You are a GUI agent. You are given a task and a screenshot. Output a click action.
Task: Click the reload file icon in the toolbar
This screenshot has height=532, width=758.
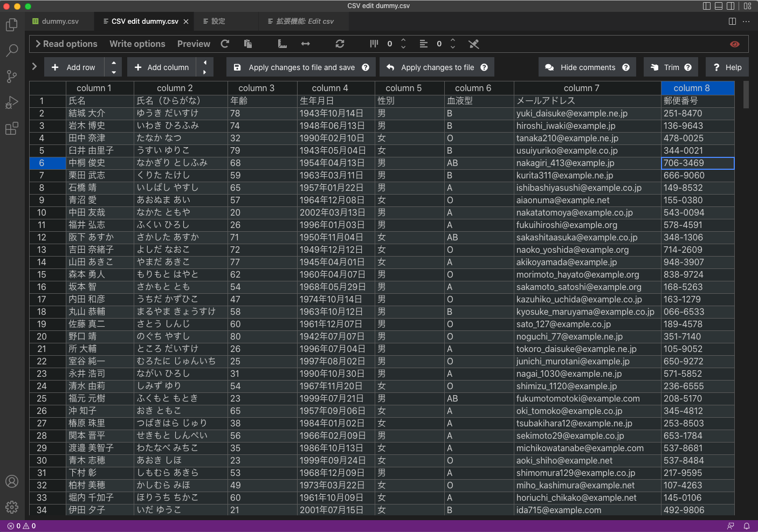pyautogui.click(x=225, y=44)
